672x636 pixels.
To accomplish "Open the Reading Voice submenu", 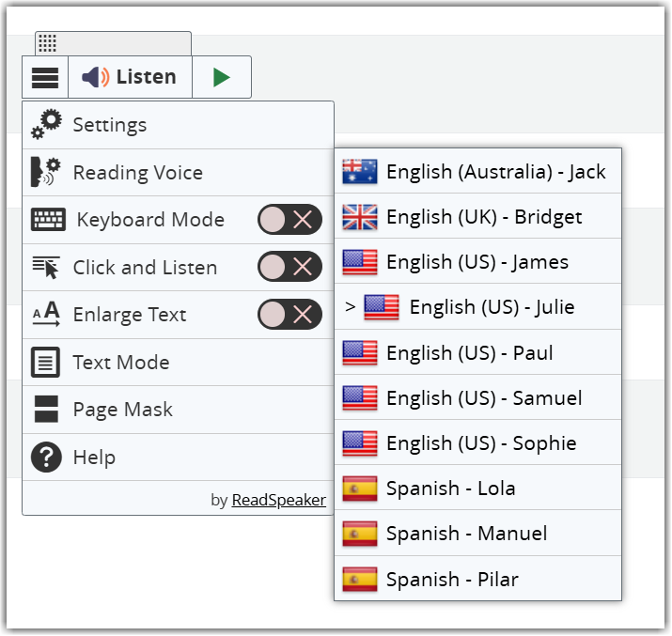I will 178,173.
